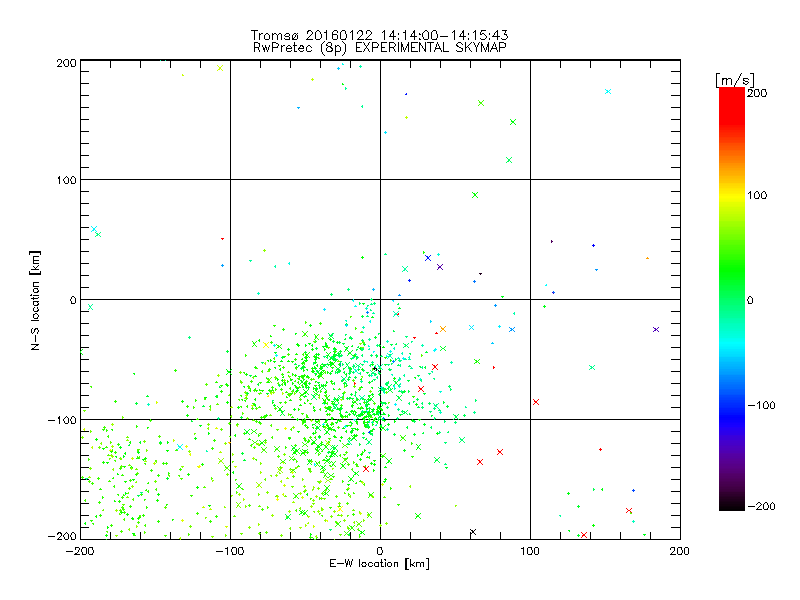Click the E-W axis tick label "200"
This screenshot has width=800, height=600.
click(x=680, y=551)
